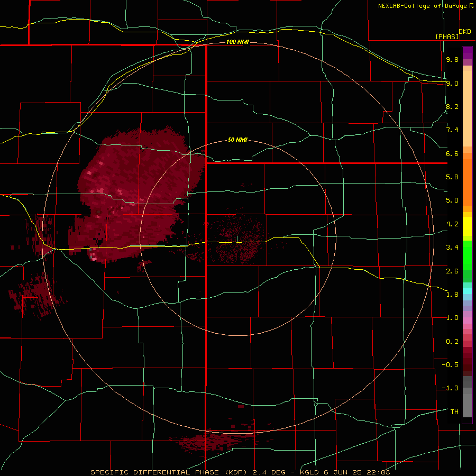Pick the bright green color bar segment
This screenshot has width=476, height=476.
[467, 255]
